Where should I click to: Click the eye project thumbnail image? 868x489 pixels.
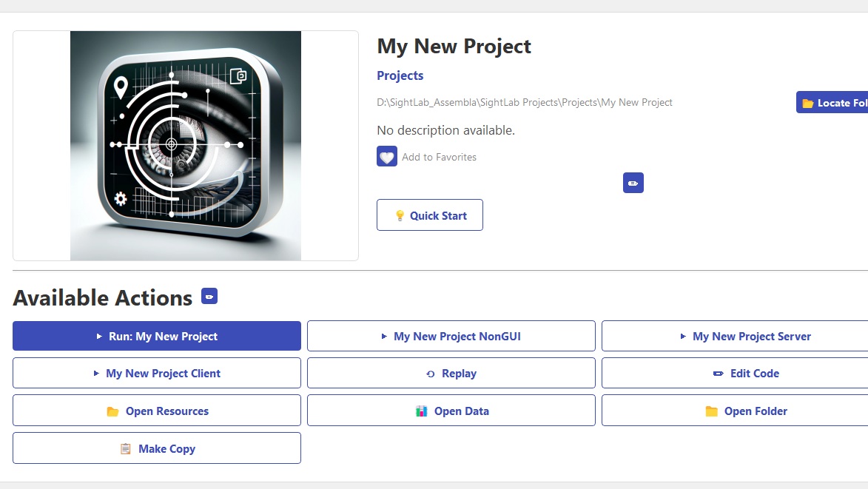point(186,146)
